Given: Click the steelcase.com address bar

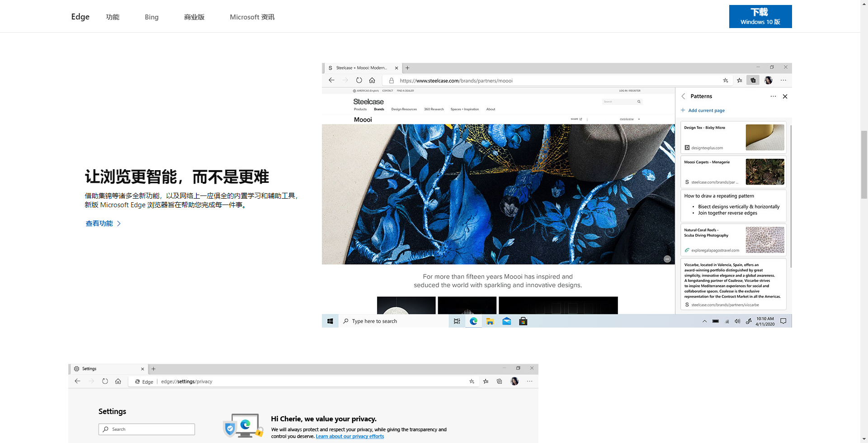Looking at the screenshot, I should click(558, 81).
